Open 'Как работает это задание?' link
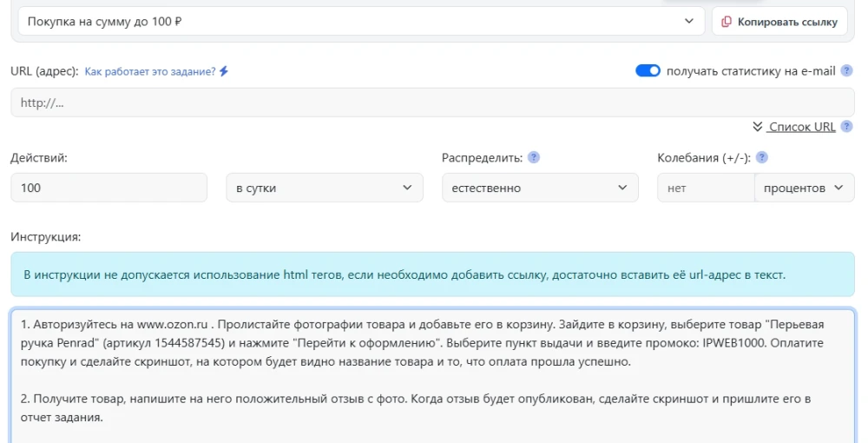This screenshot has width=868, height=443. [x=150, y=71]
